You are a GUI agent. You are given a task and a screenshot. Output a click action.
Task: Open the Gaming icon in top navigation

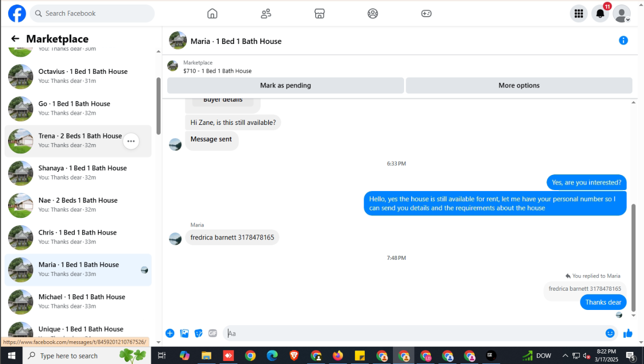[x=426, y=14]
